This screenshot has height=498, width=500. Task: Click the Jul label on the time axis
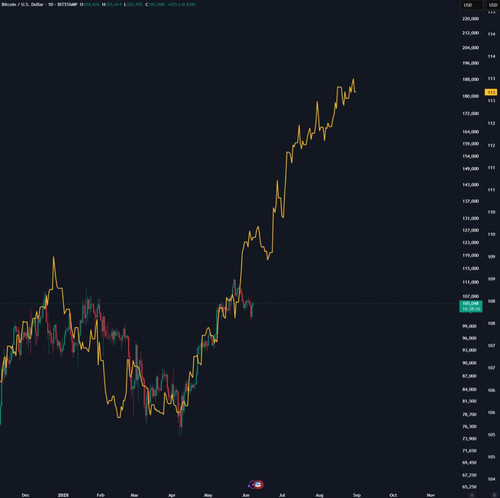point(282,495)
